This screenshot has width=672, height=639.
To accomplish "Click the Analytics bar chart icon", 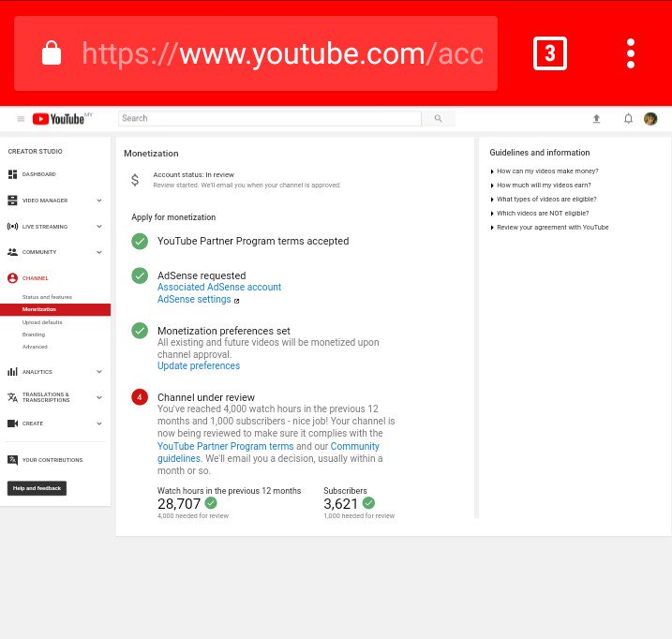I will (x=12, y=372).
